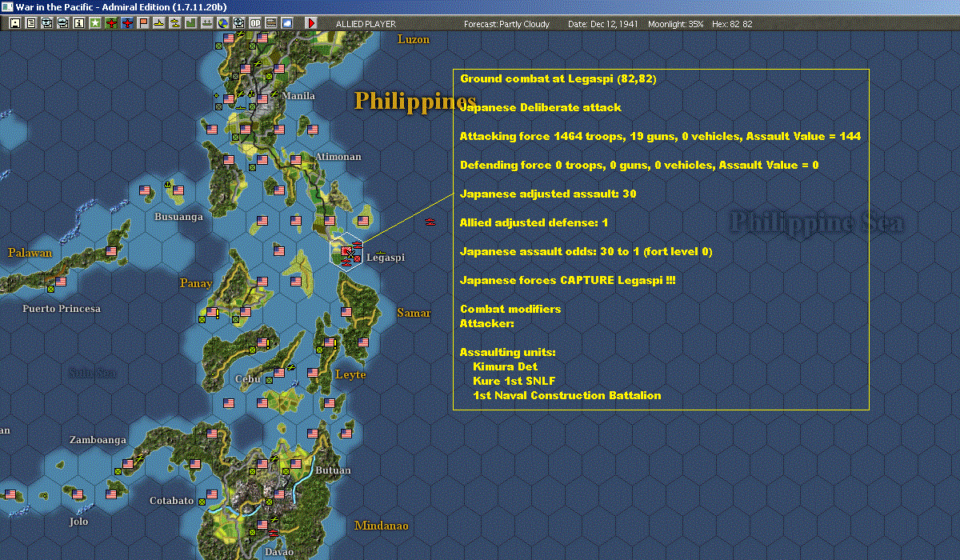Click the single yellow ship toolbar icon
960x560 pixels.
(x=159, y=24)
